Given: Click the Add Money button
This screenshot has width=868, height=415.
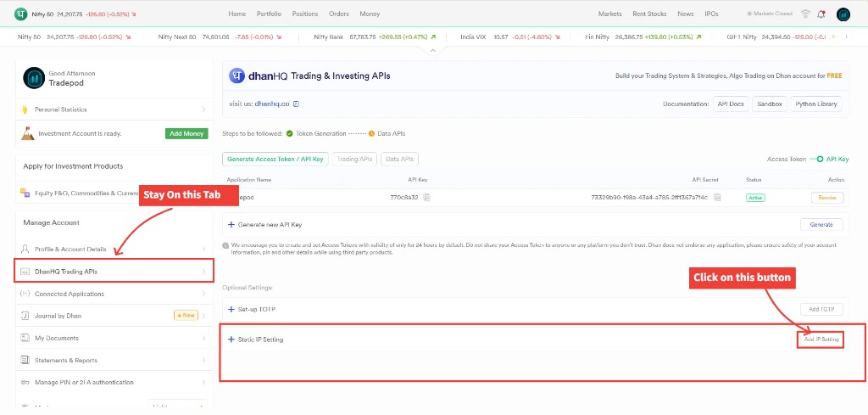Looking at the screenshot, I should pyautogui.click(x=186, y=133).
